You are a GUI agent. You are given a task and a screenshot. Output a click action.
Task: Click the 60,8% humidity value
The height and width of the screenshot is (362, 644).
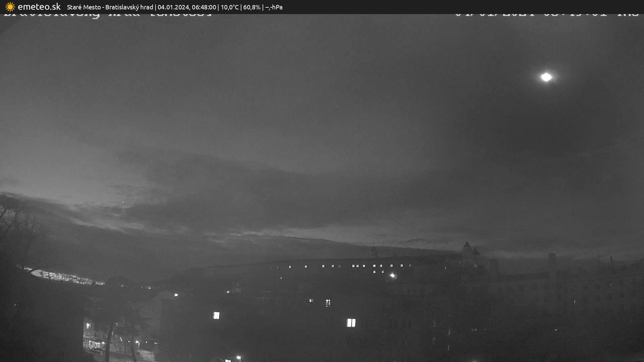(x=252, y=7)
